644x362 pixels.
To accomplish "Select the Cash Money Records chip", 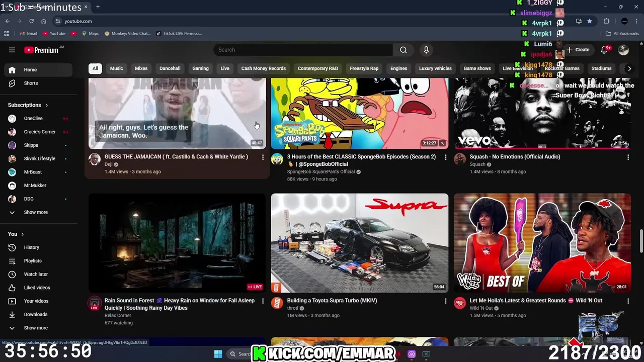I will tap(264, 68).
